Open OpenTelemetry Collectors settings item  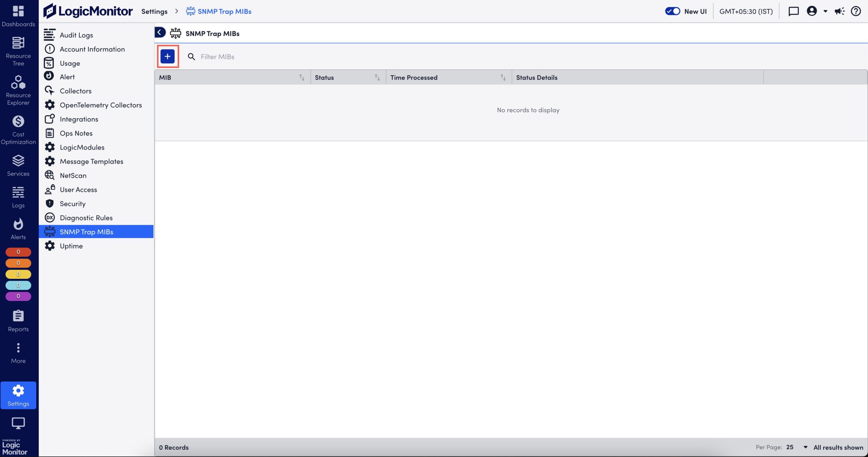(96, 105)
